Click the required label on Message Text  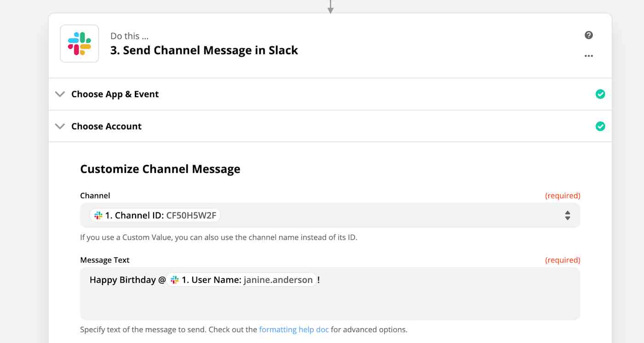[563, 260]
